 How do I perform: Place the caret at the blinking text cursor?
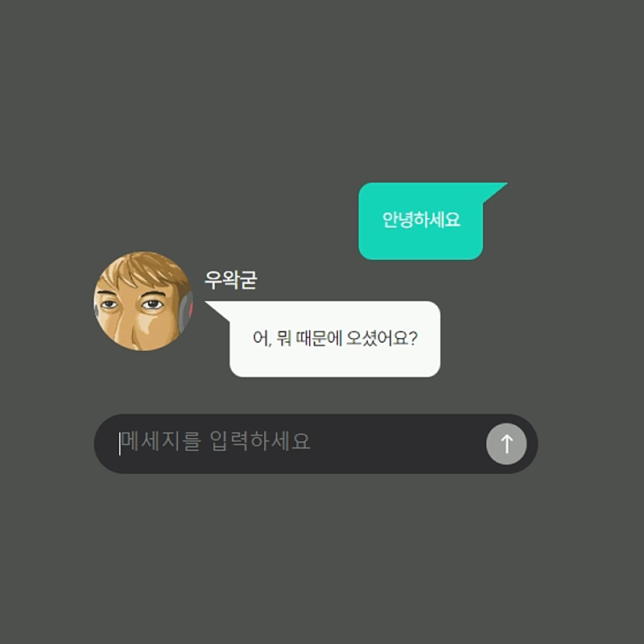click(119, 444)
